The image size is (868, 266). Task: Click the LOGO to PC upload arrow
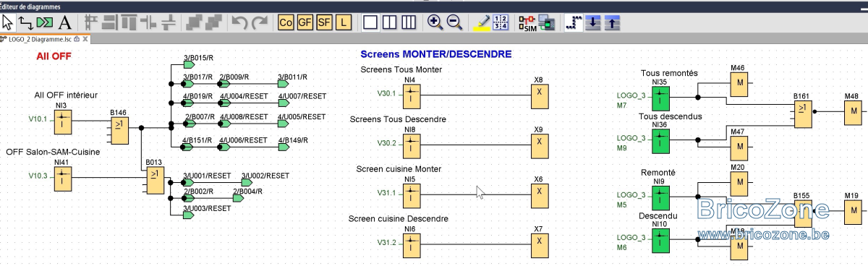click(612, 22)
